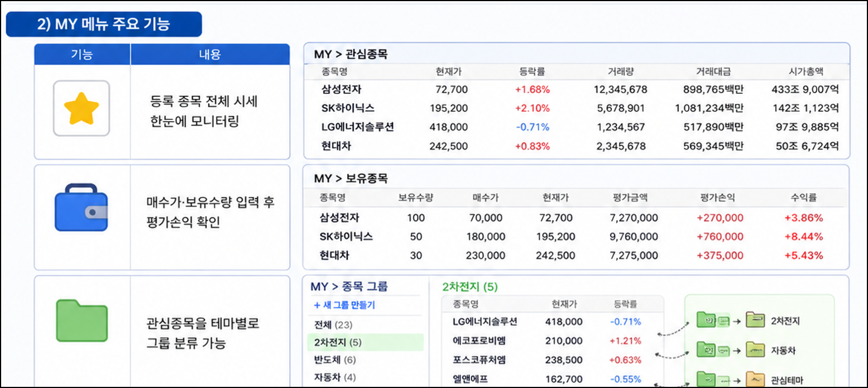Screen dimensions: 868x388
Task: Click 에코프로비엠 in the 2차전지 table
Action: tap(479, 341)
